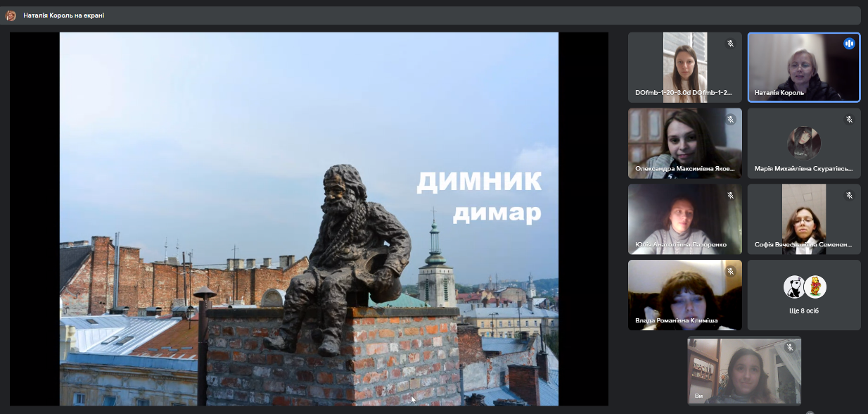Viewport: 868px width, 414px height.
Task: Click muted mic icon on Марія Михайлівна tile
Action: pos(849,120)
